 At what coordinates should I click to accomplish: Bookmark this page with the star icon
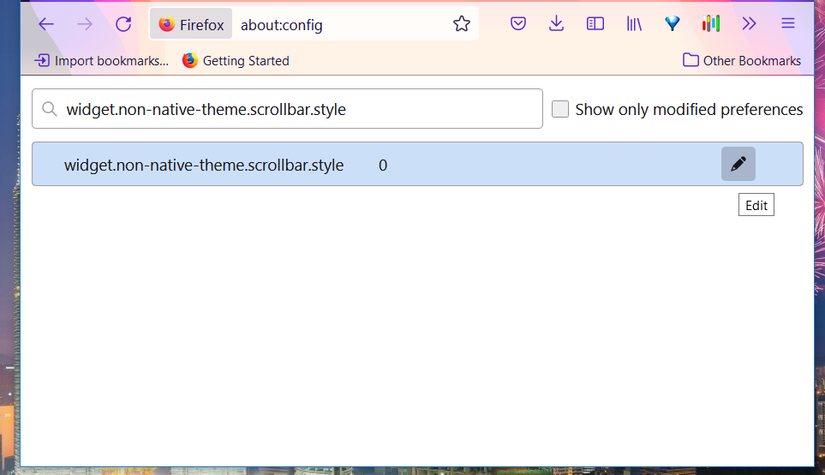point(461,24)
